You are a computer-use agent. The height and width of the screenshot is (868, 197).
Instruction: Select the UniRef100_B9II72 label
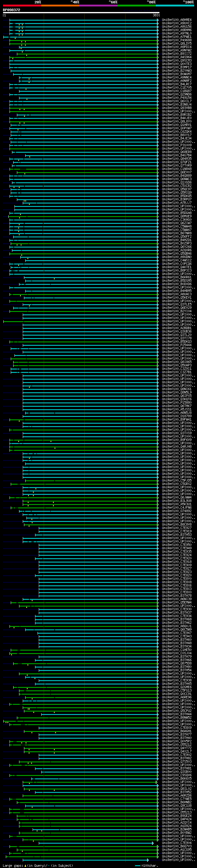coord(177,54)
